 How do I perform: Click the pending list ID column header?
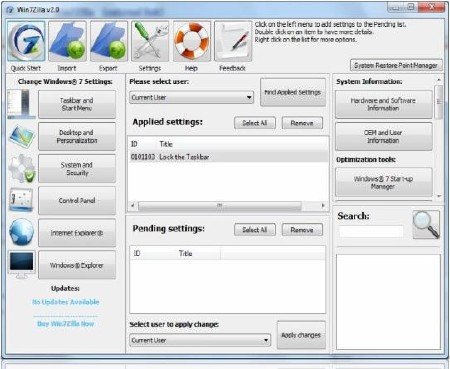click(x=137, y=253)
